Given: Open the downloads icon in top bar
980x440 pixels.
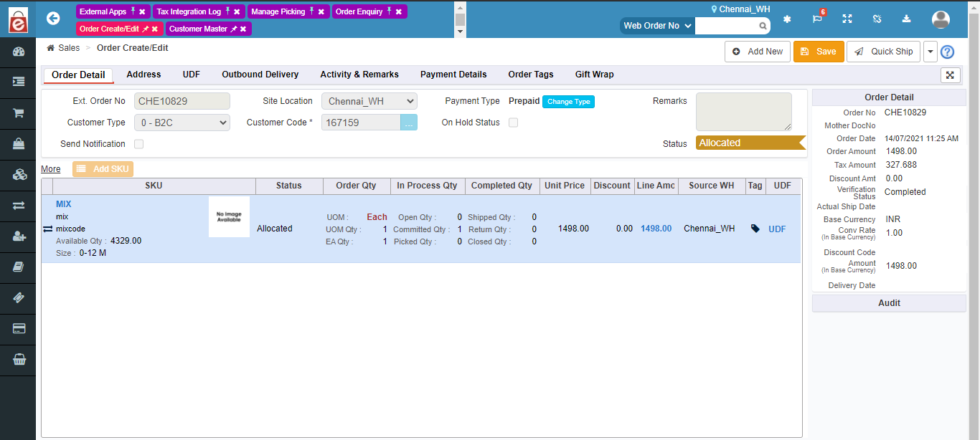Looking at the screenshot, I should (x=906, y=19).
